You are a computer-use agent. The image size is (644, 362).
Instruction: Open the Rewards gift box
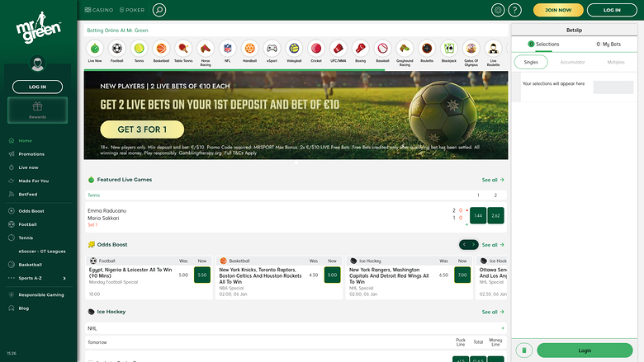tap(37, 110)
